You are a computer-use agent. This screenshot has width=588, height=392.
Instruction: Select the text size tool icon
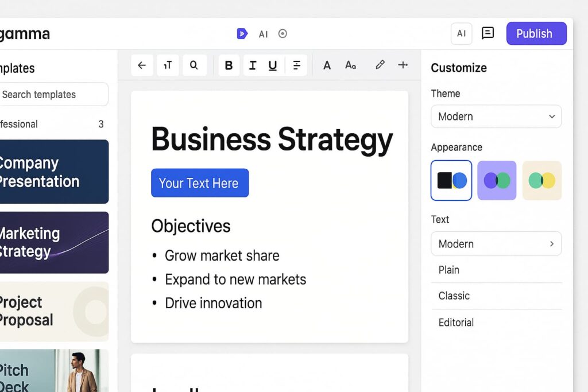tap(168, 65)
